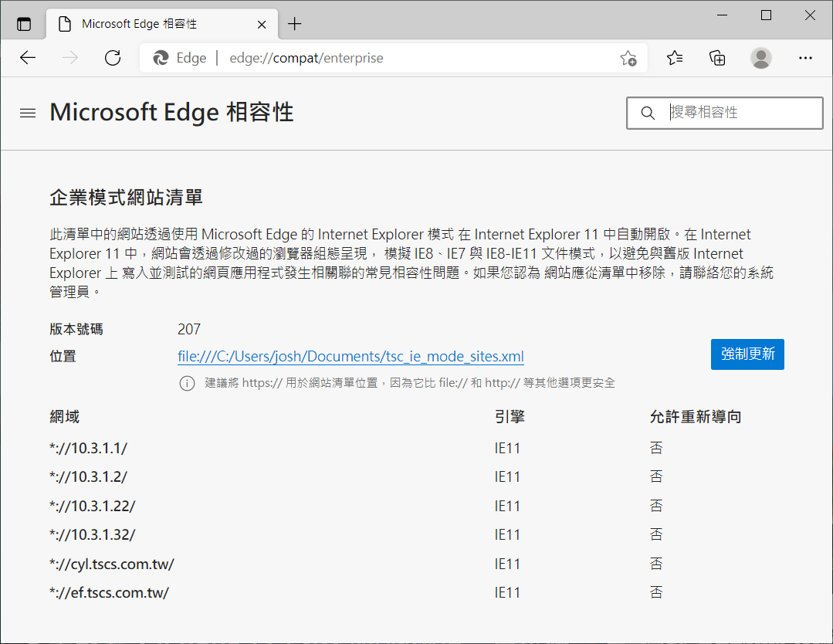Click the new tab plus button

(295, 24)
